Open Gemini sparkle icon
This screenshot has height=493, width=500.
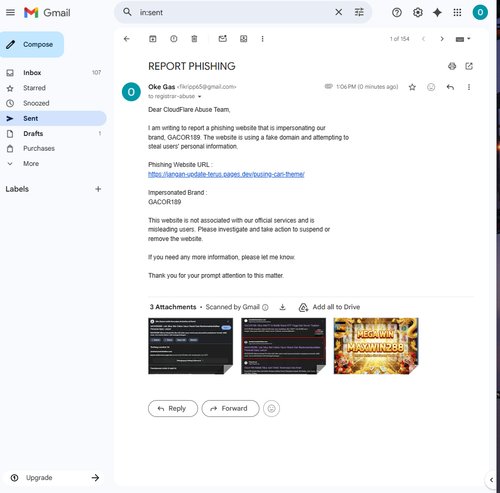point(437,13)
